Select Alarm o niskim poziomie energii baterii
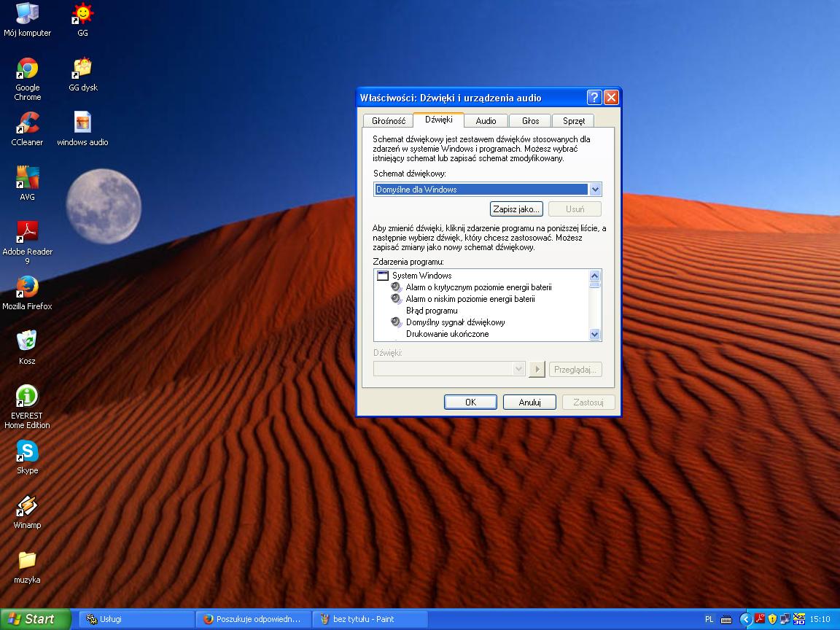This screenshot has height=630, width=840. click(x=470, y=299)
